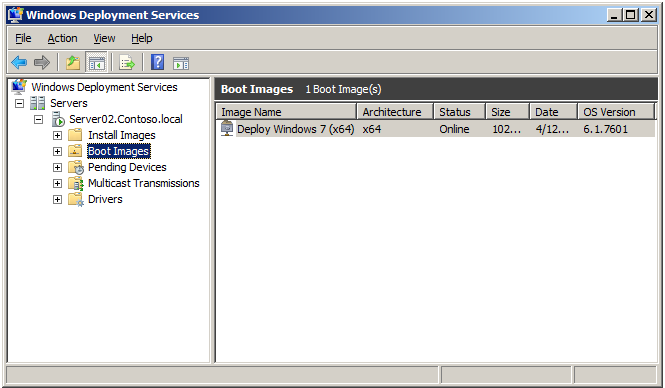Collapse the Server02.Contoso.local node

pos(39,119)
